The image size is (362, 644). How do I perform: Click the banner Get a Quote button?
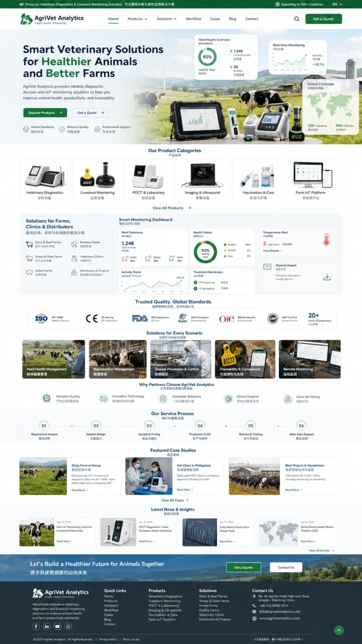pos(243,568)
